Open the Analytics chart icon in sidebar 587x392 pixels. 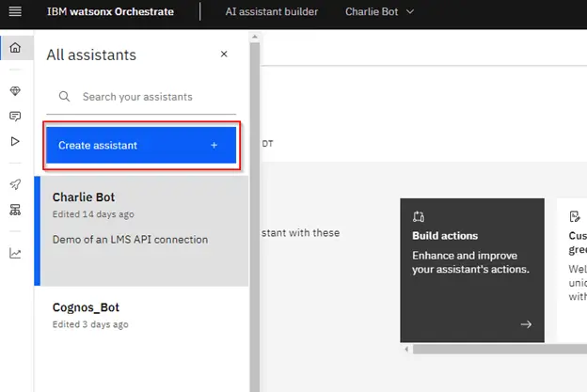15,253
